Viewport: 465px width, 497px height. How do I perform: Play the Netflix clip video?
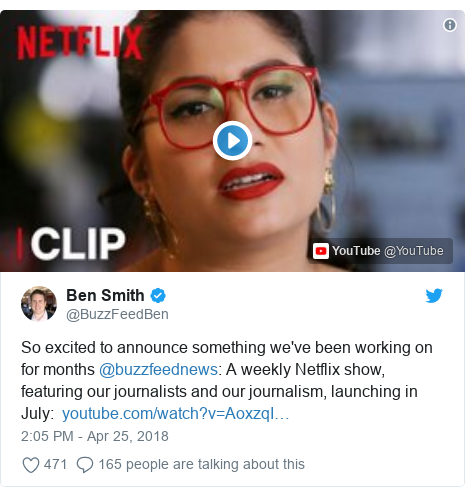tap(232, 141)
